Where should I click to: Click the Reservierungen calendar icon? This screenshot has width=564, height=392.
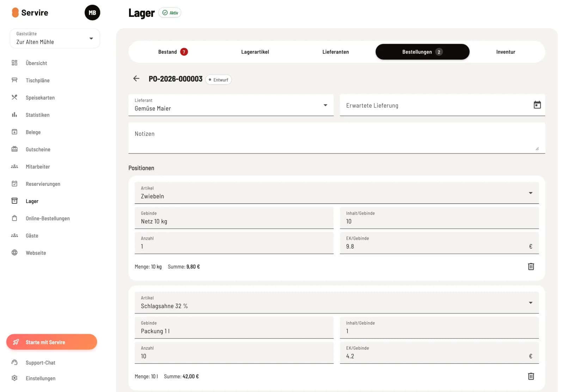[14, 184]
